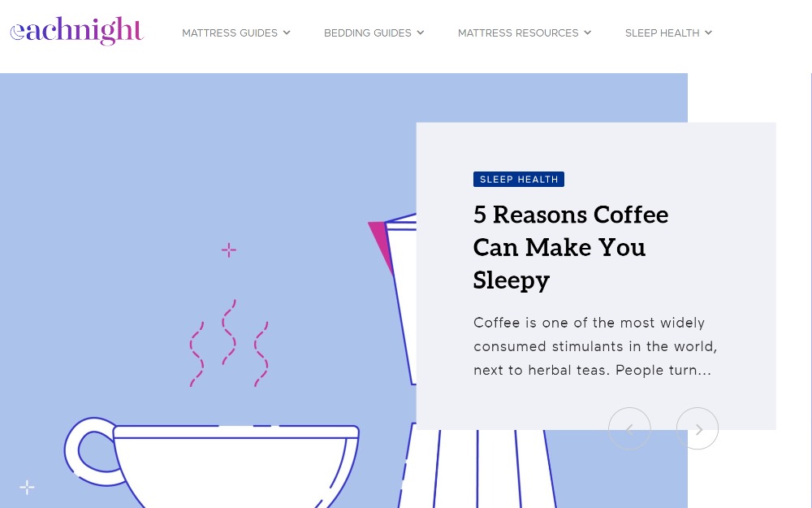Screen dimensions: 812x508
Task: Expand the Bedding Guides chevron
Action: 421,33
